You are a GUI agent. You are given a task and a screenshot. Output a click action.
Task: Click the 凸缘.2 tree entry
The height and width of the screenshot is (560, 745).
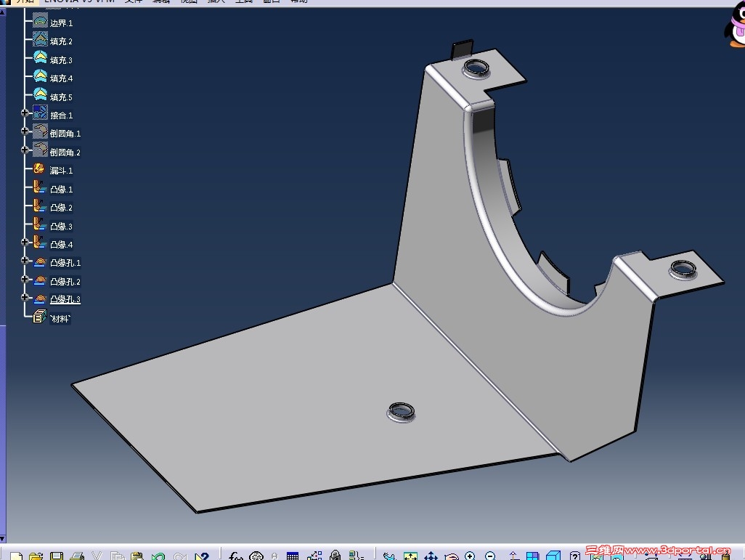click(x=61, y=207)
